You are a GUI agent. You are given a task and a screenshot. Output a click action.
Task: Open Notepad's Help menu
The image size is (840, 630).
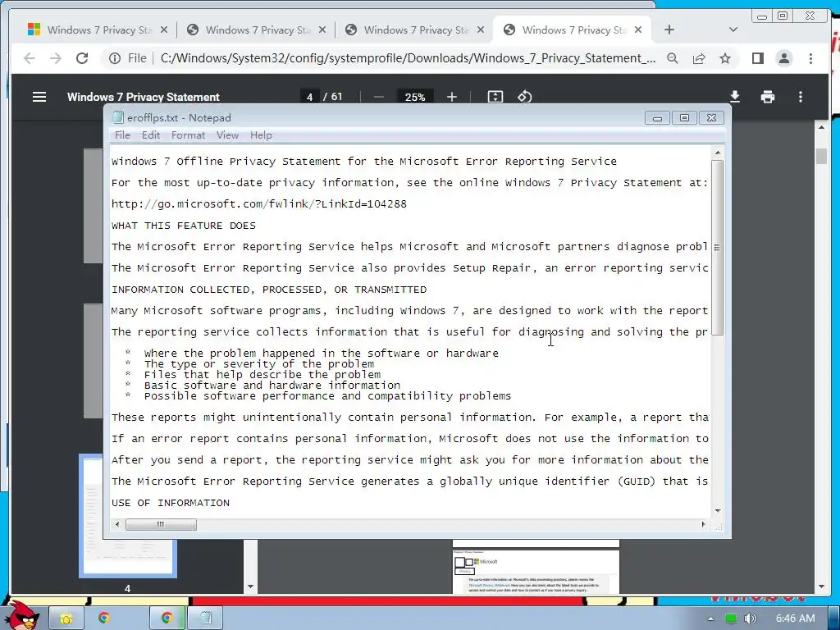(261, 135)
